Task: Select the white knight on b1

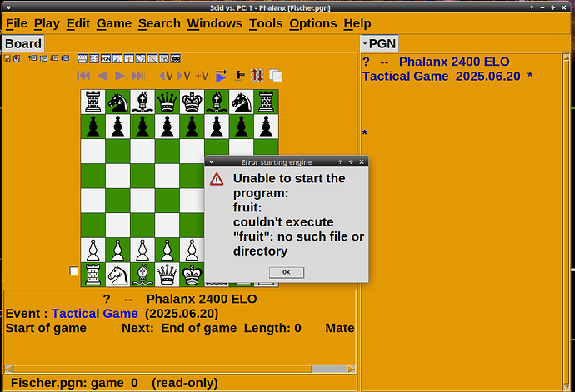Action: [117, 275]
